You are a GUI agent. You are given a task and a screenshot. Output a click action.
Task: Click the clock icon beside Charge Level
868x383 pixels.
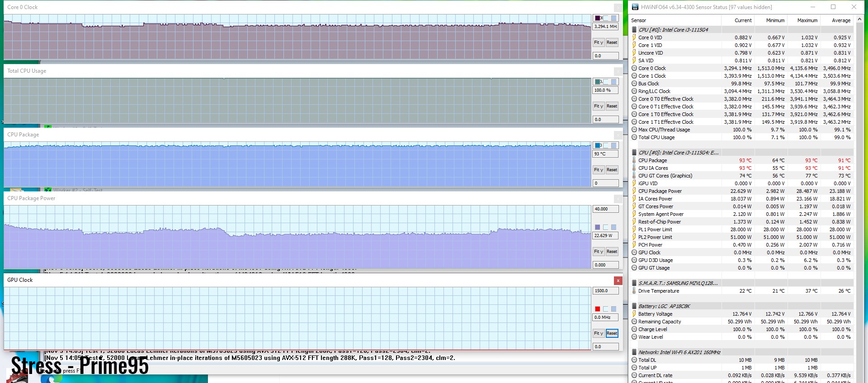tap(634, 329)
